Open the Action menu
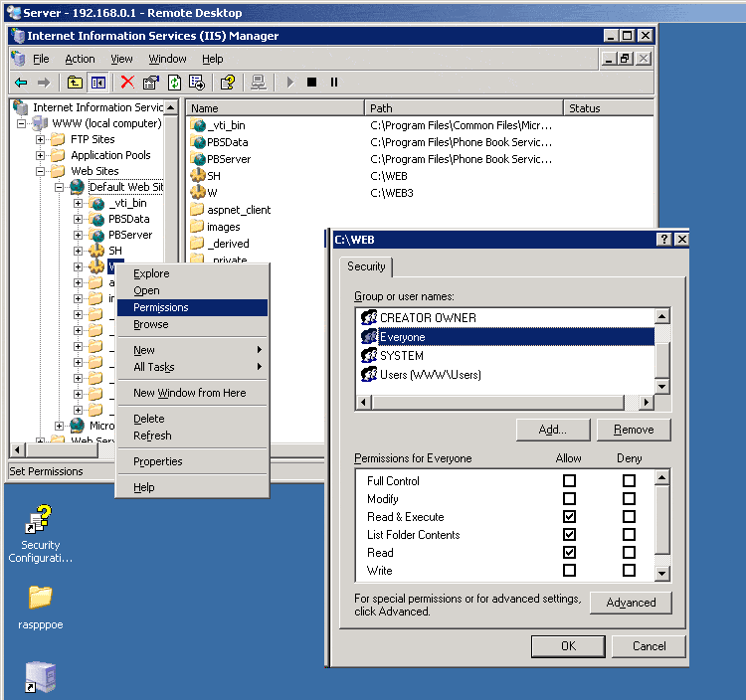The width and height of the screenshot is (746, 700). [80, 59]
